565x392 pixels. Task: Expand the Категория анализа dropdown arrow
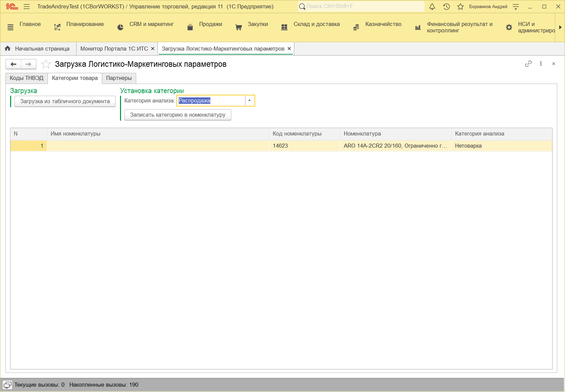click(x=249, y=101)
